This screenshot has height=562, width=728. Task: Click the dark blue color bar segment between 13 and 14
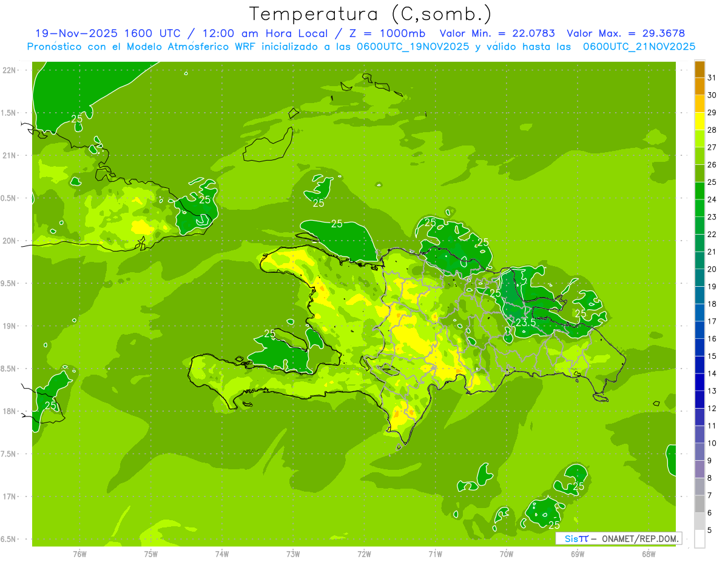point(699,382)
